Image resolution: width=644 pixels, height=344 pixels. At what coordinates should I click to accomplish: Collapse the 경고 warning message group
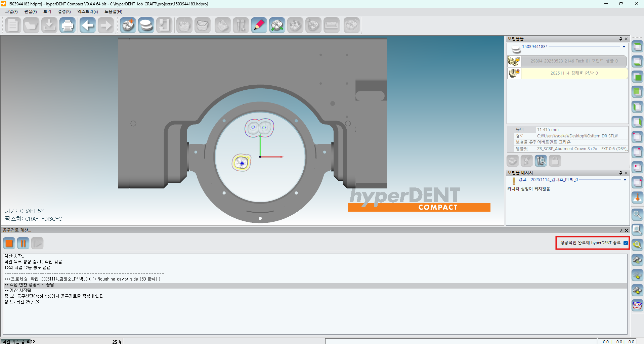click(x=625, y=180)
